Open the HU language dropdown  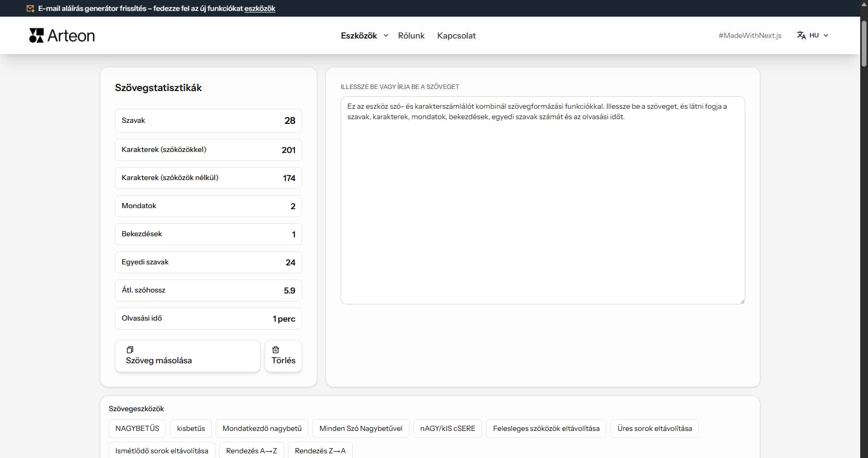pos(818,35)
